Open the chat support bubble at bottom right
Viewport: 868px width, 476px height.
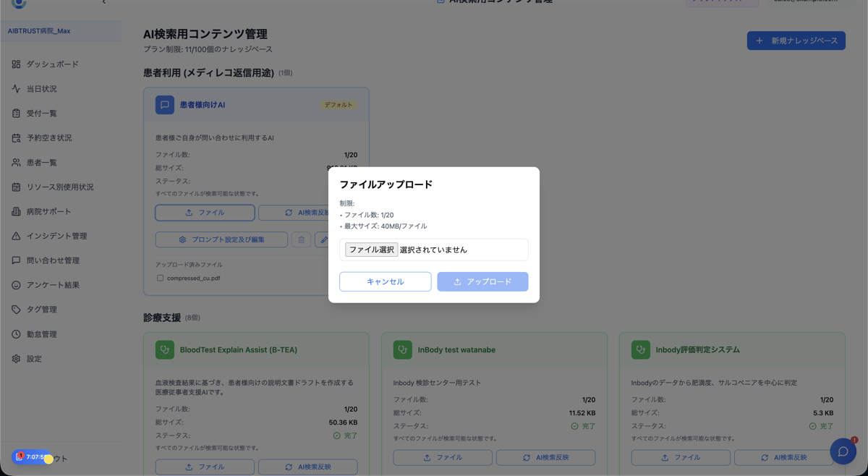click(x=843, y=451)
